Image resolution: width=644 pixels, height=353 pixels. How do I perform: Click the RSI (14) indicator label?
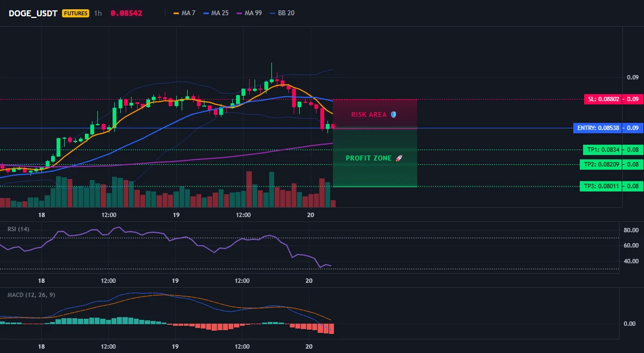(x=18, y=229)
